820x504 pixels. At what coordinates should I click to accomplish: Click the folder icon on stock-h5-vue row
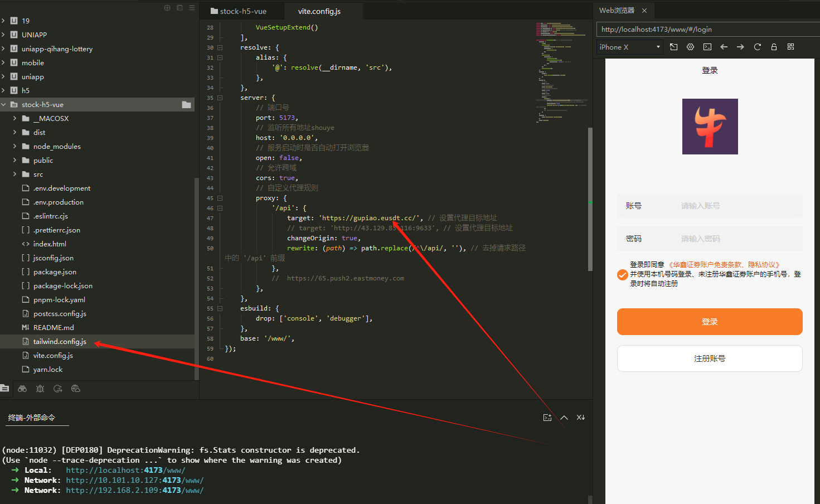(x=186, y=105)
